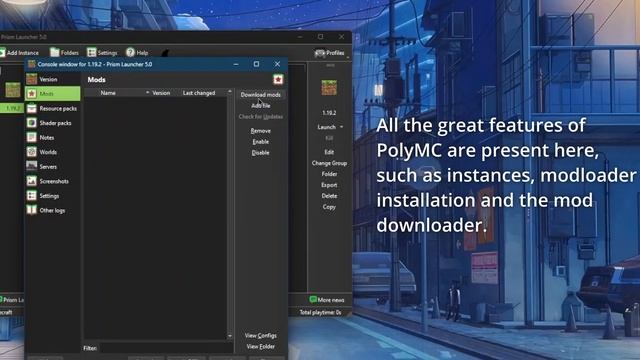
Task: Click Copy in instance panel
Action: click(x=329, y=207)
